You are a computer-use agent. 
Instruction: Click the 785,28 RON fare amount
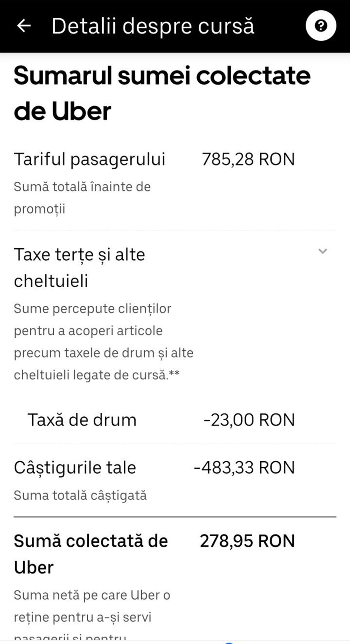(248, 159)
